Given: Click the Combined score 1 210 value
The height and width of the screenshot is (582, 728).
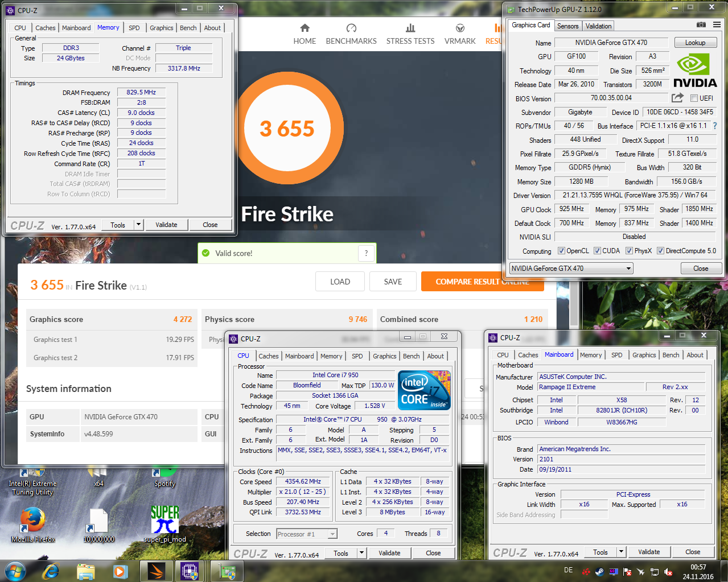Looking at the screenshot, I should point(533,319).
